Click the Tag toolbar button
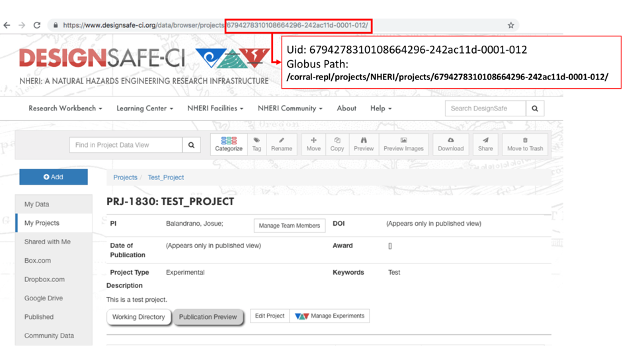This screenshot has height=362, width=644. [x=257, y=144]
